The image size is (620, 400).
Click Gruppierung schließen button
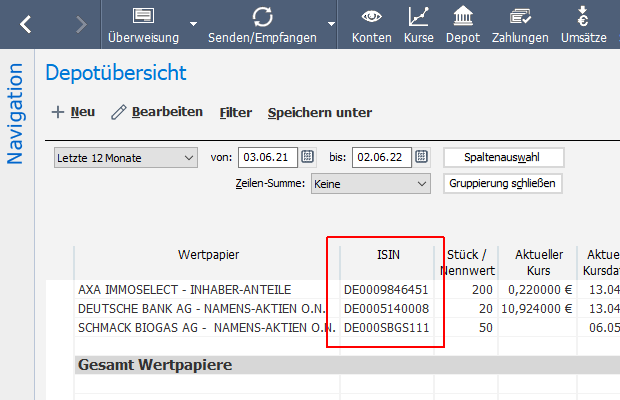click(503, 183)
